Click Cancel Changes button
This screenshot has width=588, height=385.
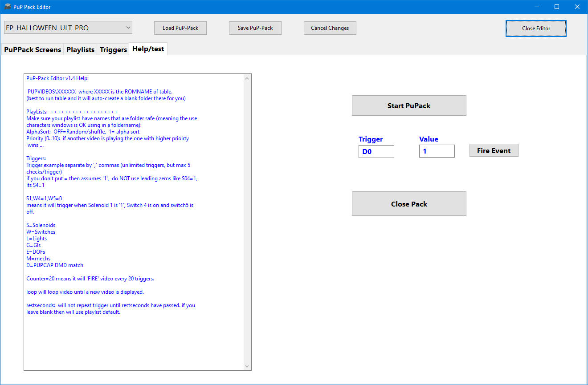(330, 28)
